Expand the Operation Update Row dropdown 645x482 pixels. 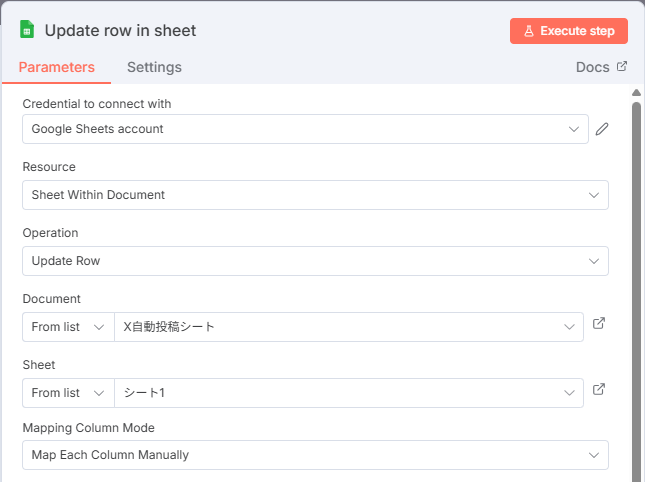(315, 261)
